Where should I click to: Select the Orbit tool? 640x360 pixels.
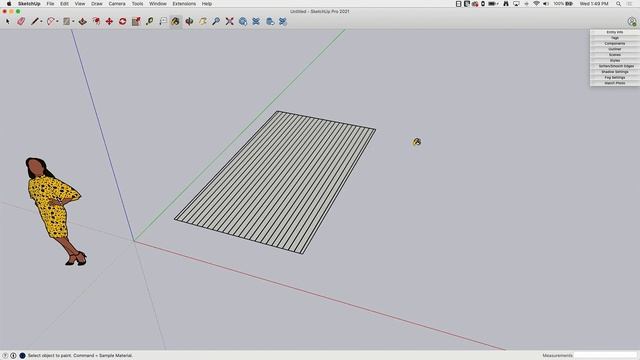[189, 21]
